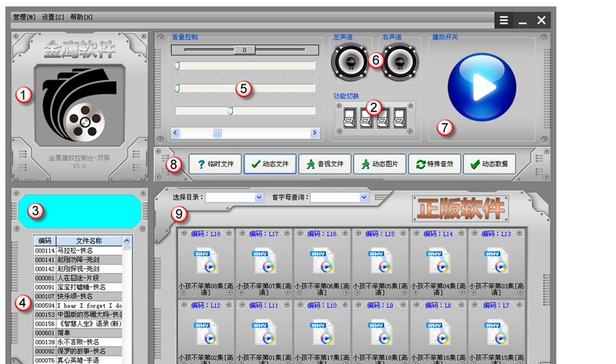This screenshot has height=364, width=616.
Task: Expand the 选择目录 dropdown
Action: click(x=259, y=197)
